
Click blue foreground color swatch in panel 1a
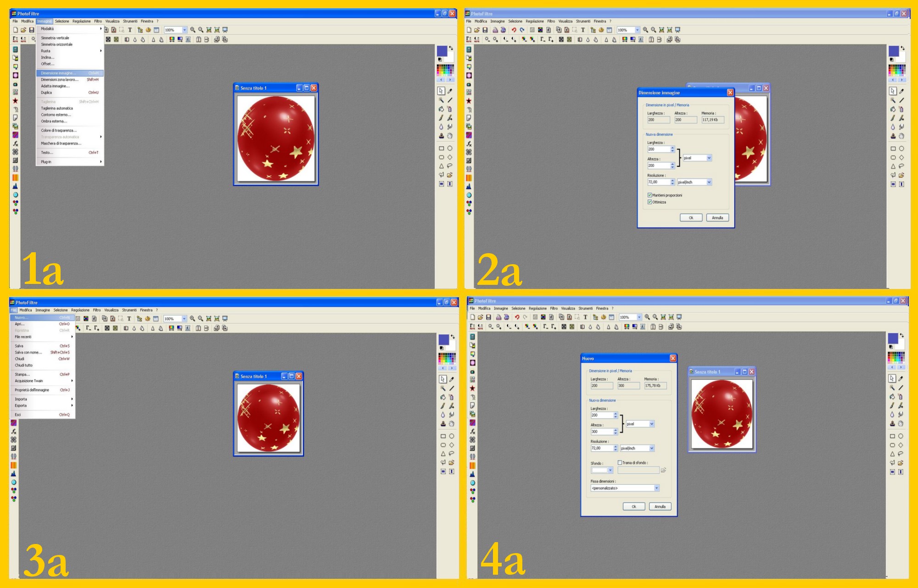pos(442,51)
